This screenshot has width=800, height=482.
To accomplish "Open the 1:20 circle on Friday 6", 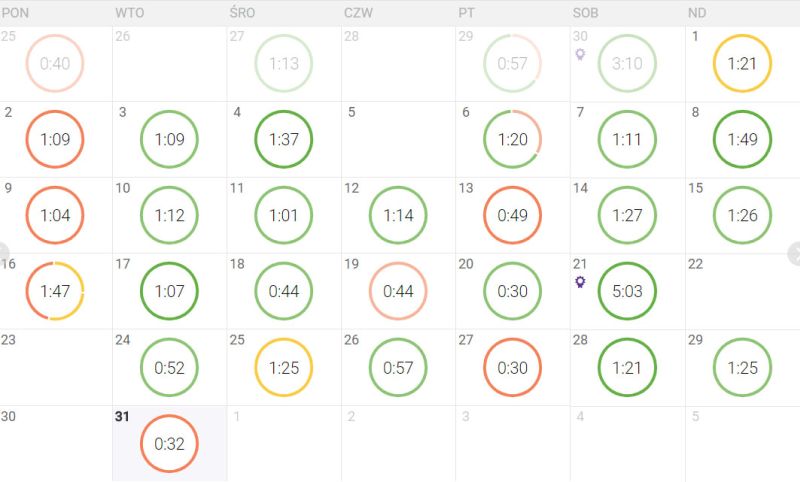I will pos(512,139).
